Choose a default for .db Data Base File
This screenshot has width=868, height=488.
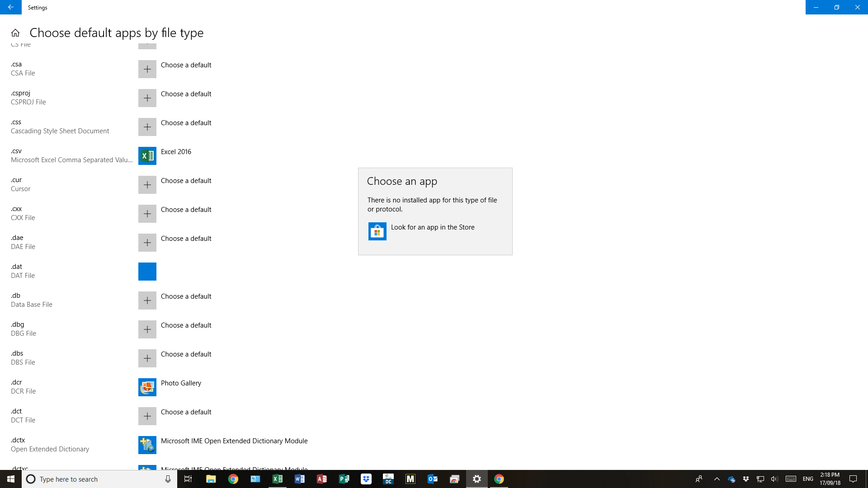pyautogui.click(x=186, y=296)
